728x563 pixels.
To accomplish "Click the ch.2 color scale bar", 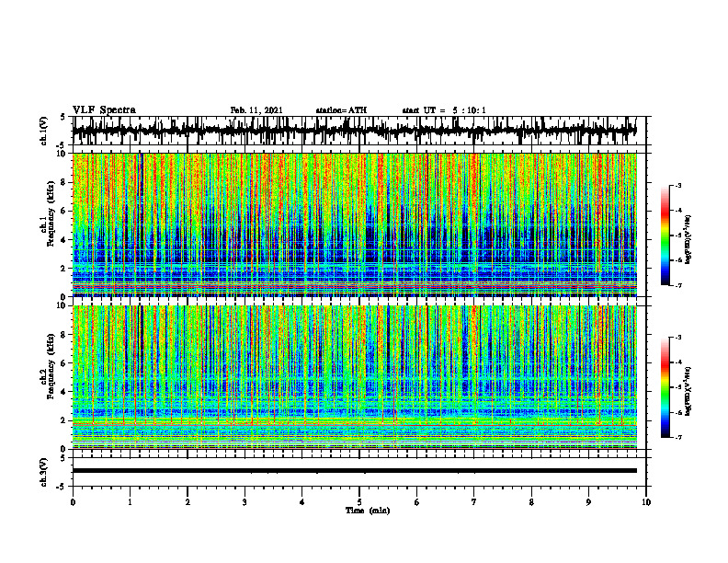I will 665,387.
